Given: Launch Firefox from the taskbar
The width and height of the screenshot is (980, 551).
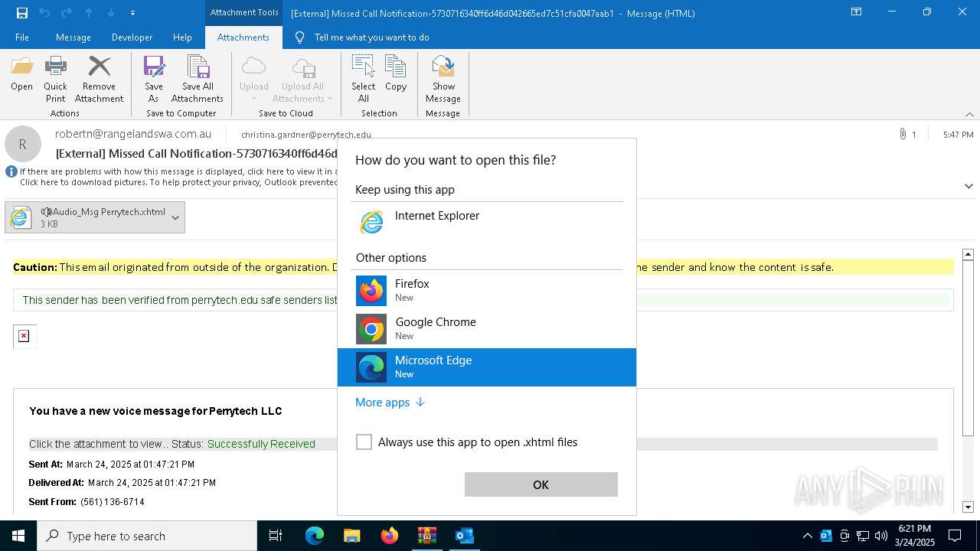Looking at the screenshot, I should tap(390, 536).
